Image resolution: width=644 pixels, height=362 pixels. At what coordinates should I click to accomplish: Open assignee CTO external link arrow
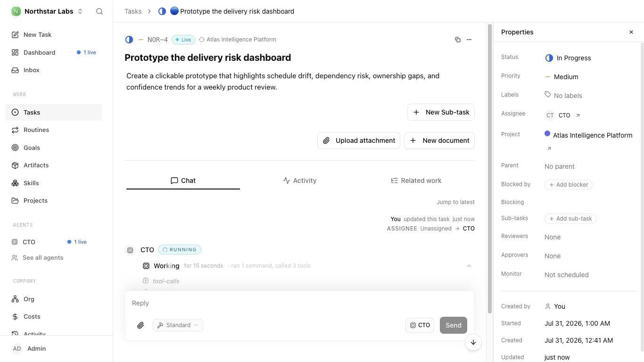[578, 115]
